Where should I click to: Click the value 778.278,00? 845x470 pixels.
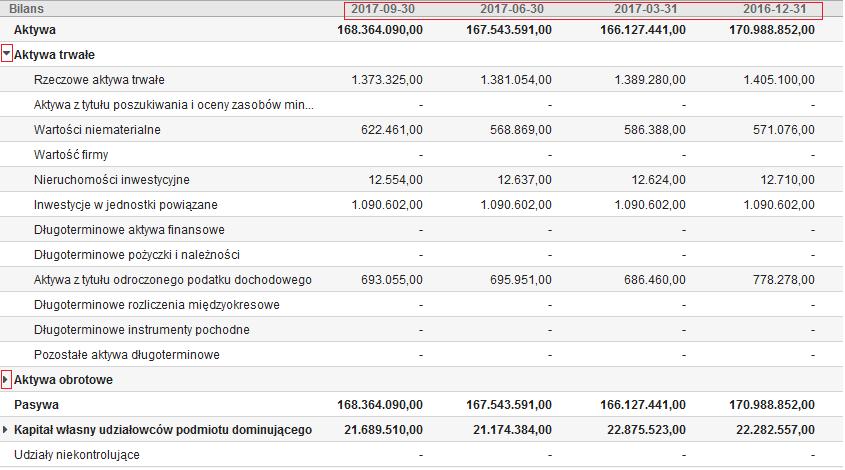pos(784,280)
